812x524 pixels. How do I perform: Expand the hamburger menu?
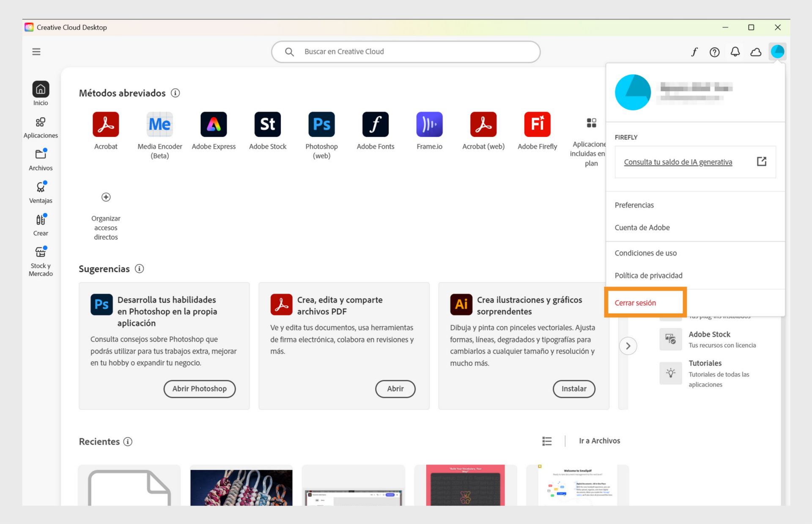point(36,52)
